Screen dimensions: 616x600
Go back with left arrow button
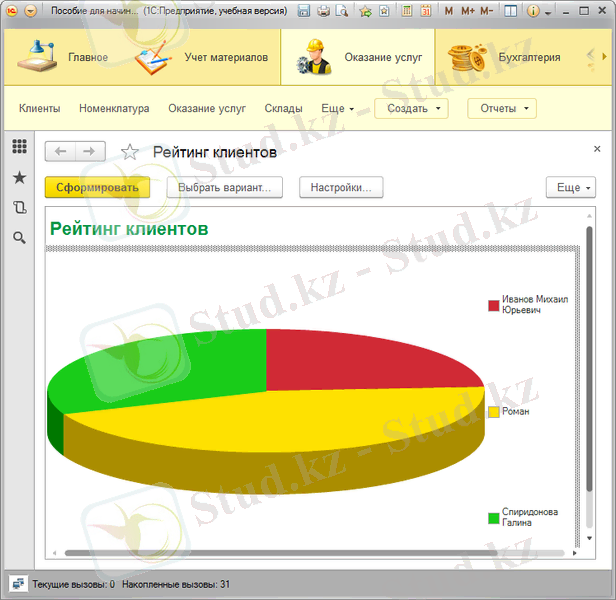[x=60, y=151]
